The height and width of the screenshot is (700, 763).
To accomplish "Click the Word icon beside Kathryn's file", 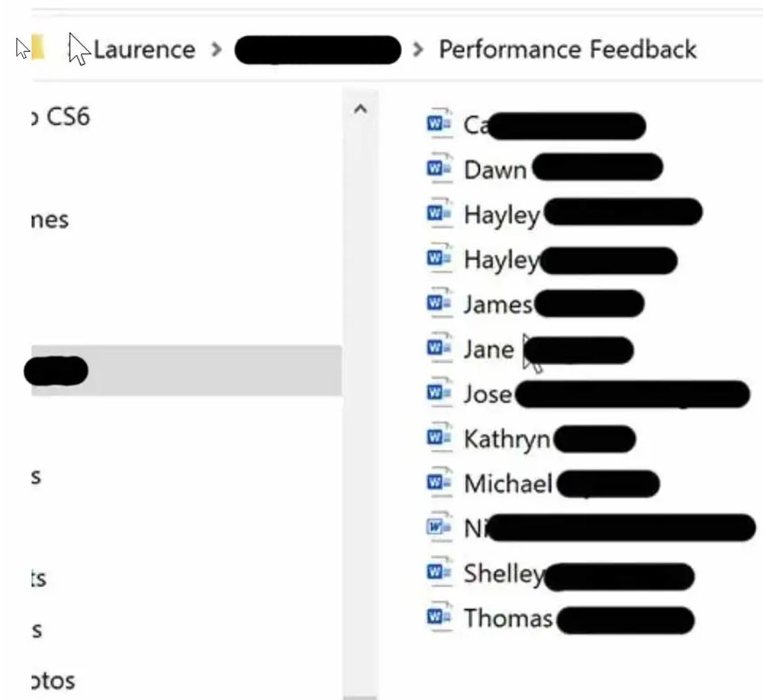I will click(439, 437).
